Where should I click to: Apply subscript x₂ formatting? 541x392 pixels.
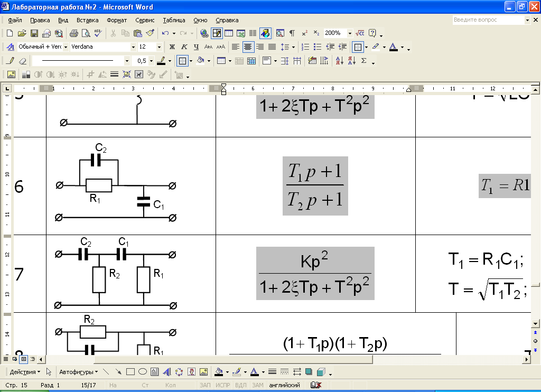click(316, 33)
